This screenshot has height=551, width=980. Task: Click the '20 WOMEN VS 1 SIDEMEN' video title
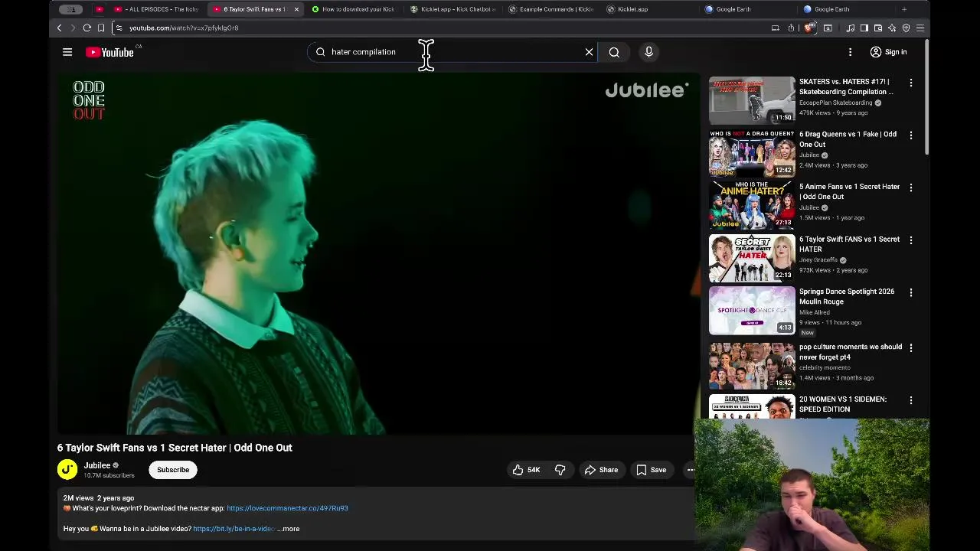coord(843,404)
